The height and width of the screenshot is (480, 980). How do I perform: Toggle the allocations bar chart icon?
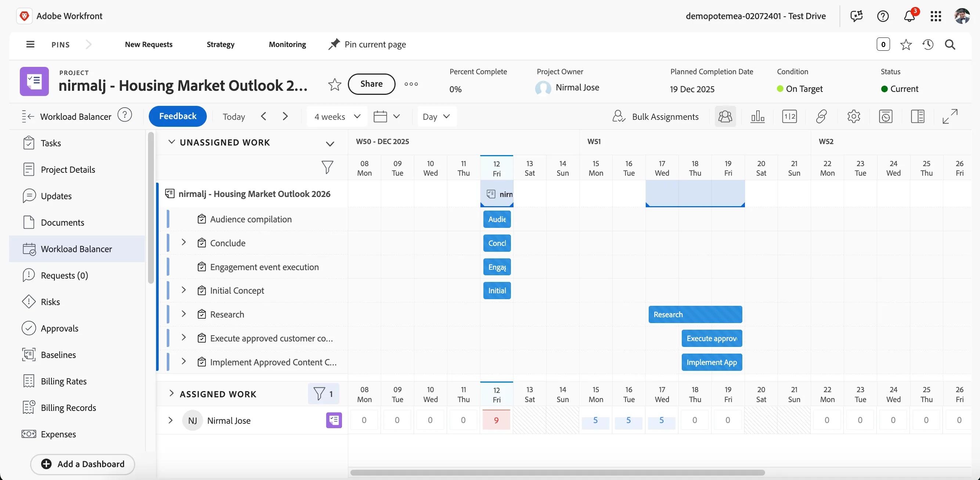click(x=757, y=116)
